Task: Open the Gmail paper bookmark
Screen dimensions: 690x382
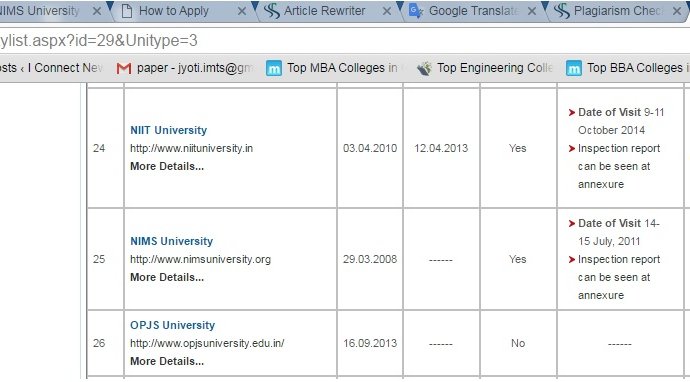Action: [x=185, y=68]
